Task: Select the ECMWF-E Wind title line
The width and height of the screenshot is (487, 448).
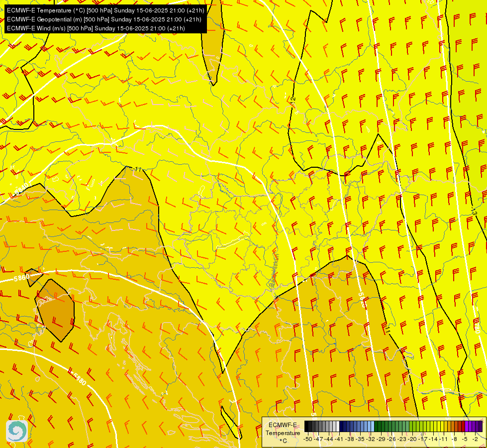Action: pos(96,28)
